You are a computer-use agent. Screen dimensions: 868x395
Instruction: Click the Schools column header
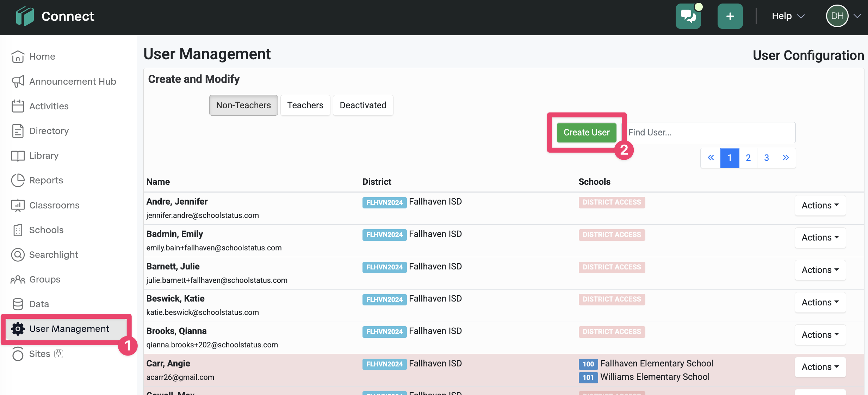click(595, 182)
